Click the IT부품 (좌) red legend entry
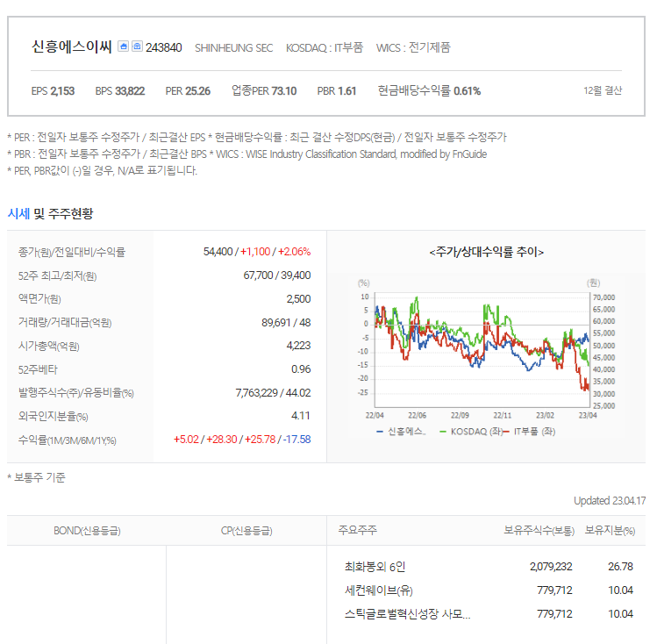 point(529,432)
